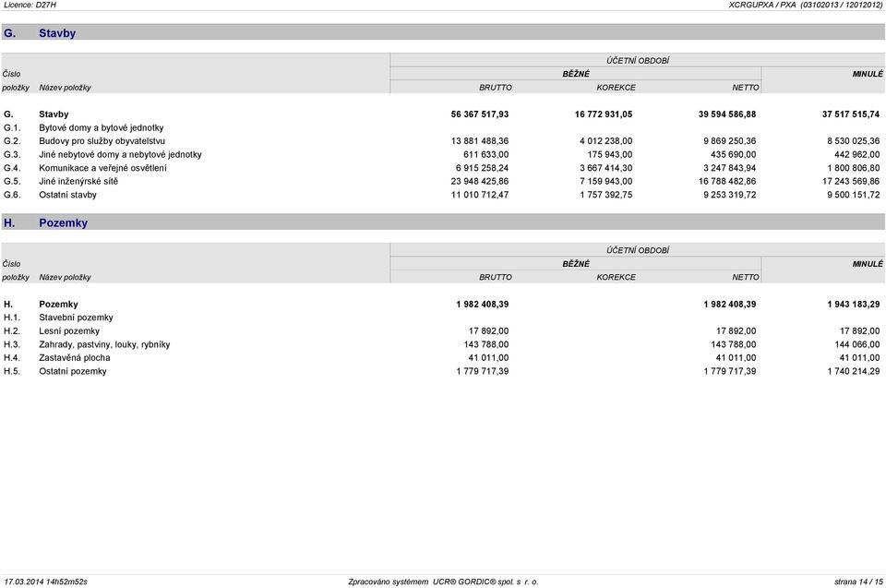Select brutto value 11 010 712,47
886x588 pixels.
[480, 195]
